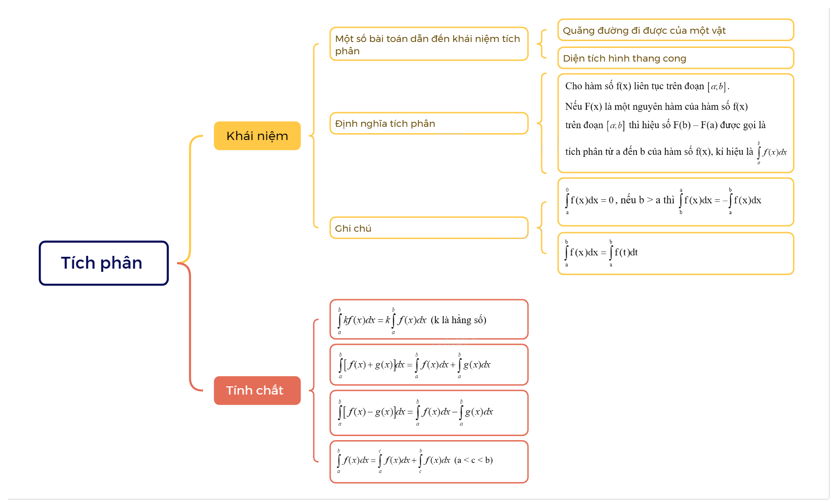Click the Diện tích hình thang cong box

[675, 58]
